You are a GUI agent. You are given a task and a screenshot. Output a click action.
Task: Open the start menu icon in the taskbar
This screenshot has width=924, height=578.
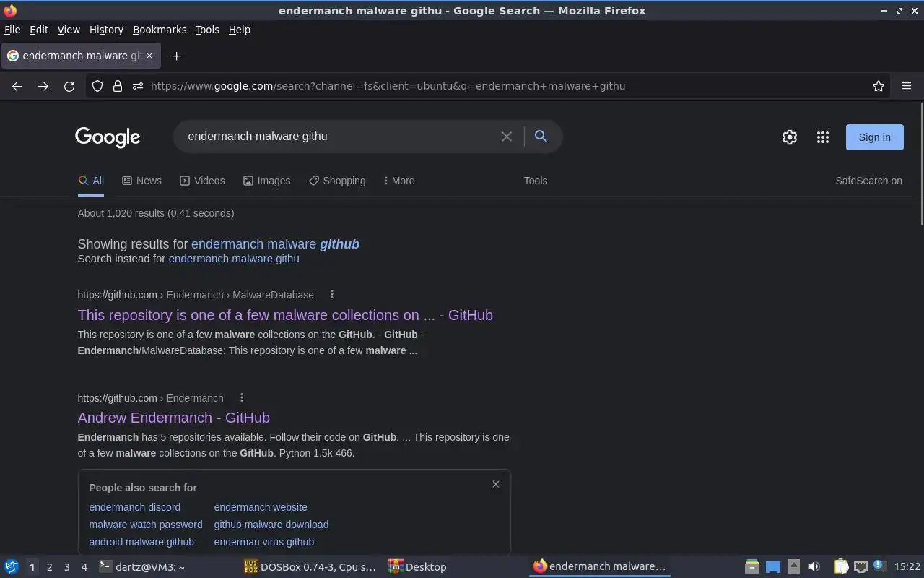[x=12, y=566]
